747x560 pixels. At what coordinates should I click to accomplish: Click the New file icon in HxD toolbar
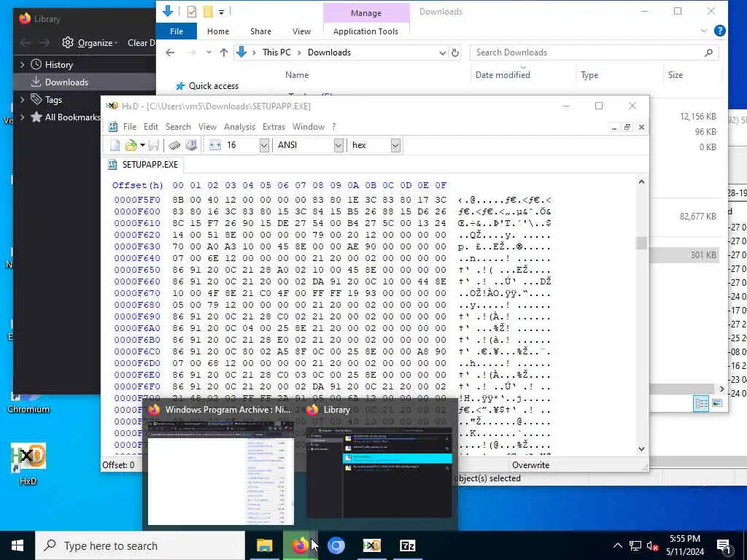coord(115,145)
